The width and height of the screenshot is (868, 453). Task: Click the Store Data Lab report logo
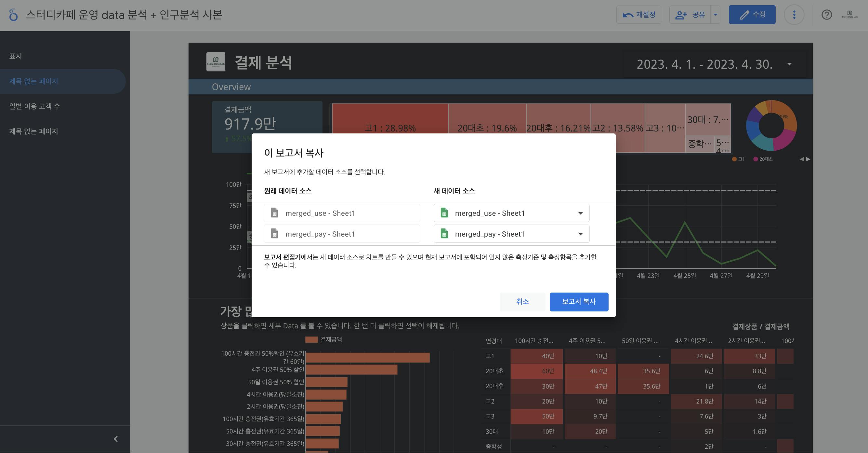click(x=216, y=62)
